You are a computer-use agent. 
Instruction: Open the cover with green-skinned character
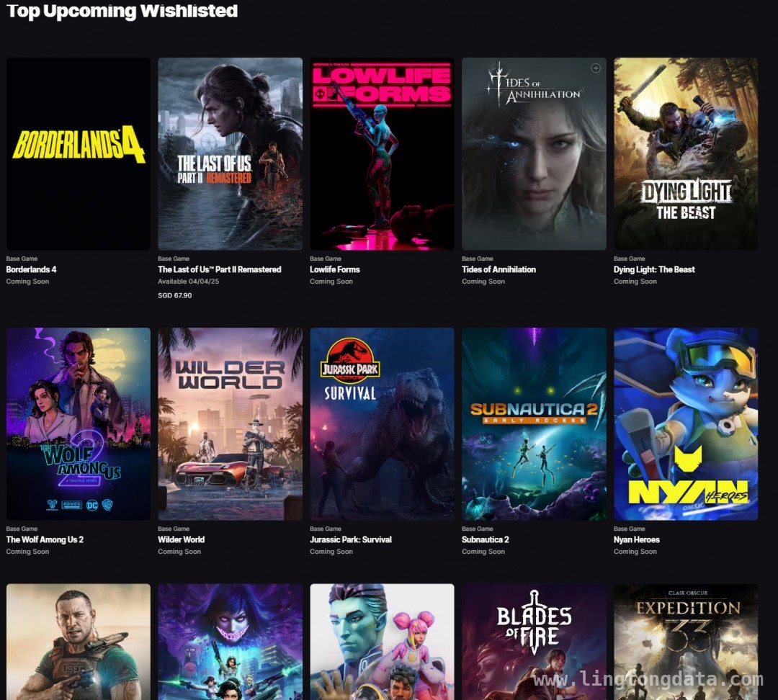[382, 642]
